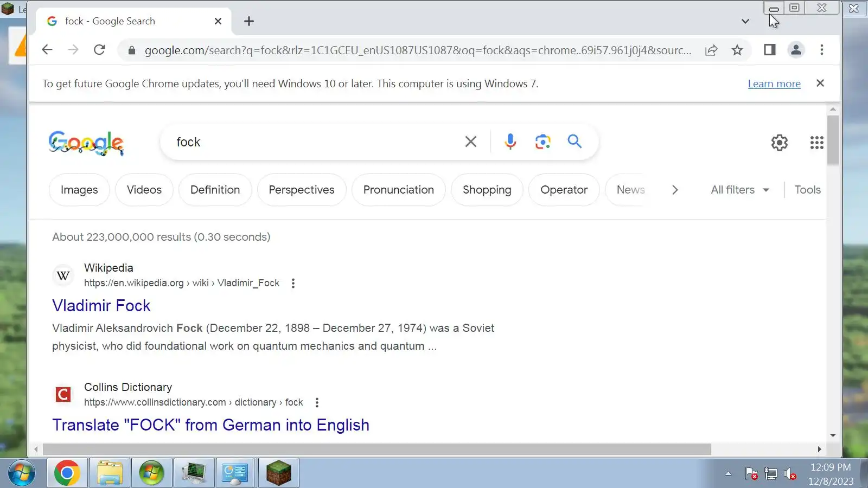
Task: Click the Collins Dictionary favicon
Action: coord(63,394)
